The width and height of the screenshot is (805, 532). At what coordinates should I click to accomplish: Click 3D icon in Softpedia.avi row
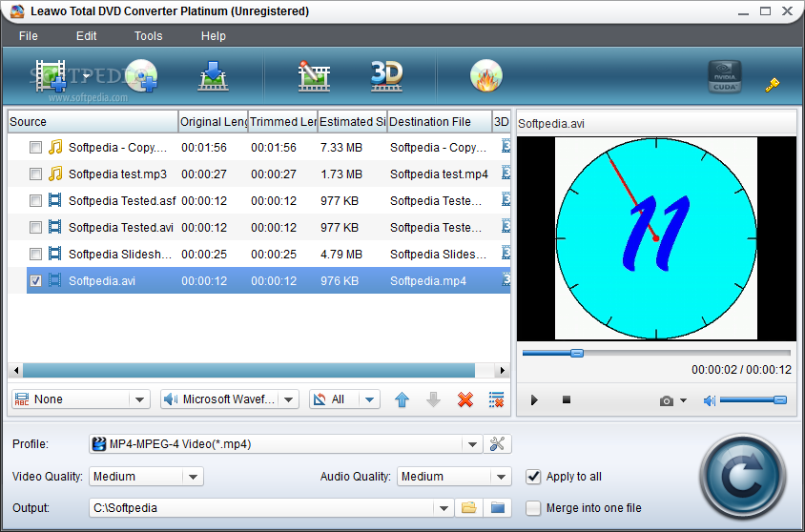pyautogui.click(x=506, y=279)
